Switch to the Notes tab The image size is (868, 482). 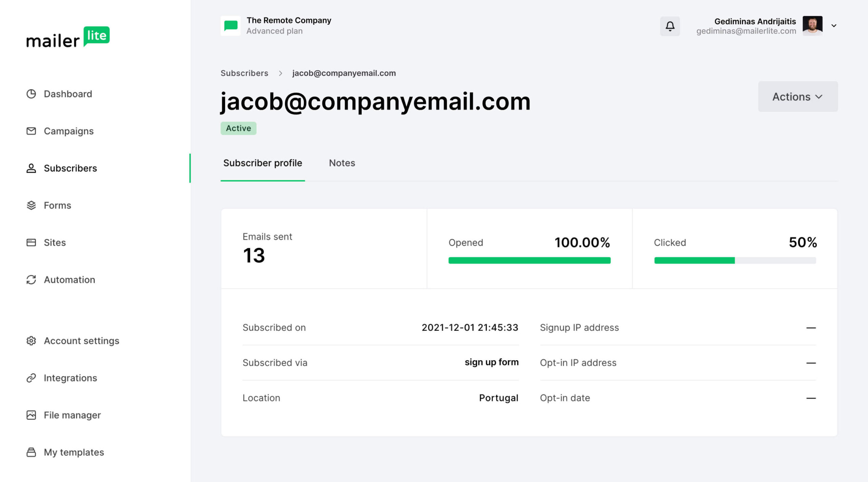(342, 163)
